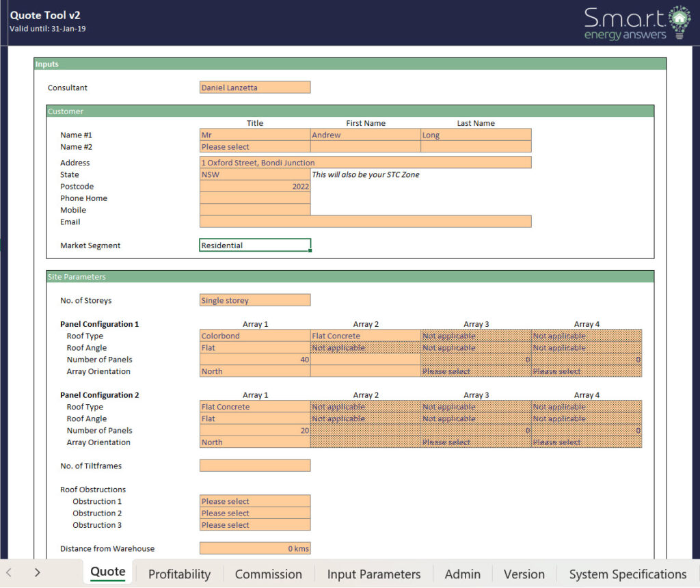Open the Profitability sheet tab
Image resolution: width=700 pixels, height=588 pixels.
click(180, 574)
